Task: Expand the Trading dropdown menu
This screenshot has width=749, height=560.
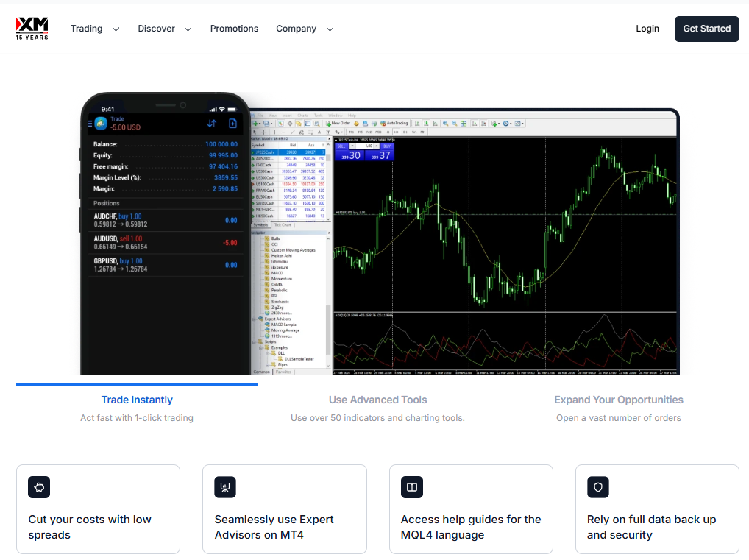Action: (x=94, y=29)
